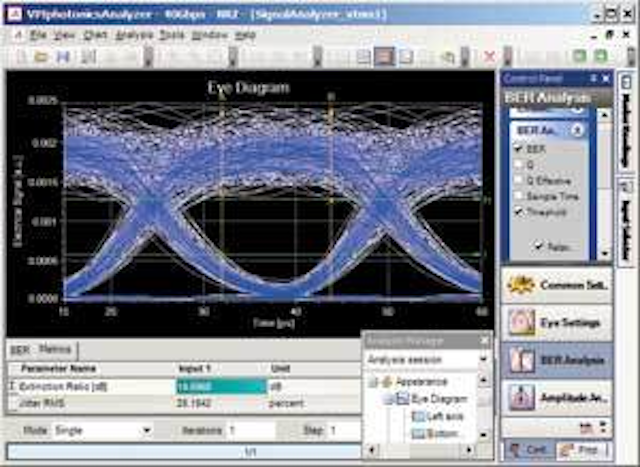Open the Eye Settings panel
The image size is (640, 467).
[557, 322]
